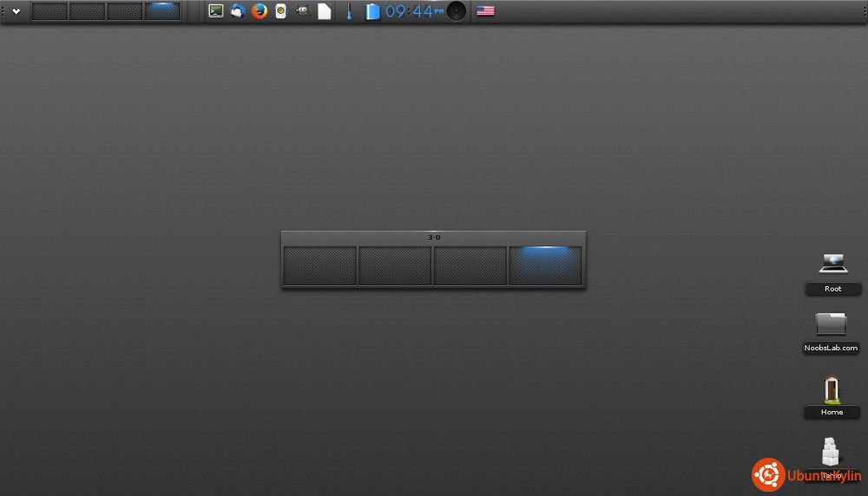Click the temperature thermometer indicator

click(x=350, y=11)
